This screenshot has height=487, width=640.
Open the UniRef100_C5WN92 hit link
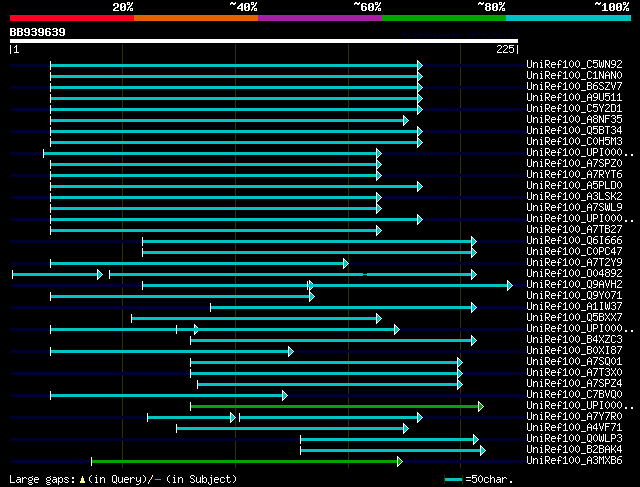point(574,64)
